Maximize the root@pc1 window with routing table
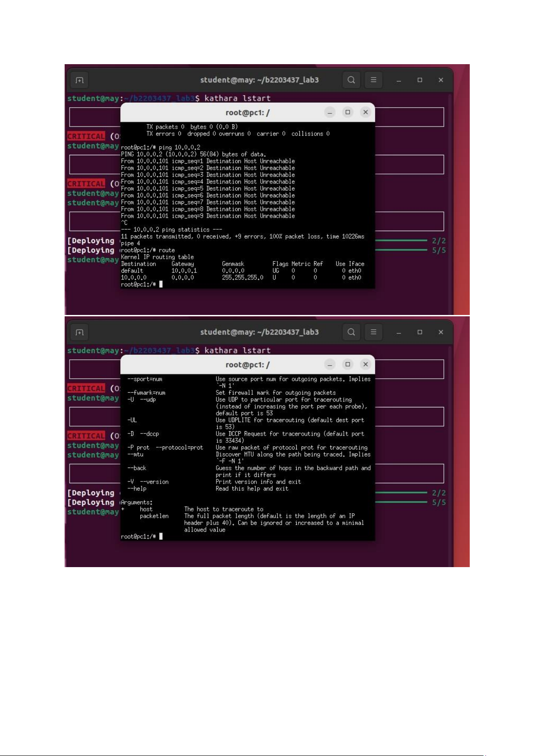 click(347, 112)
